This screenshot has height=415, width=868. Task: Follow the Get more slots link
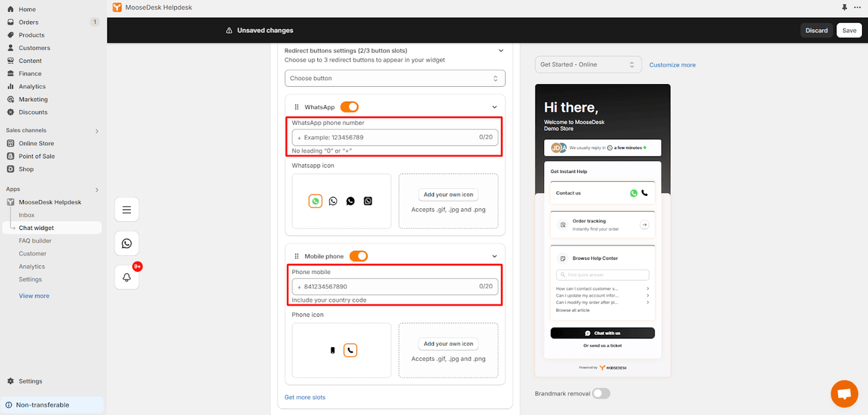pyautogui.click(x=304, y=397)
